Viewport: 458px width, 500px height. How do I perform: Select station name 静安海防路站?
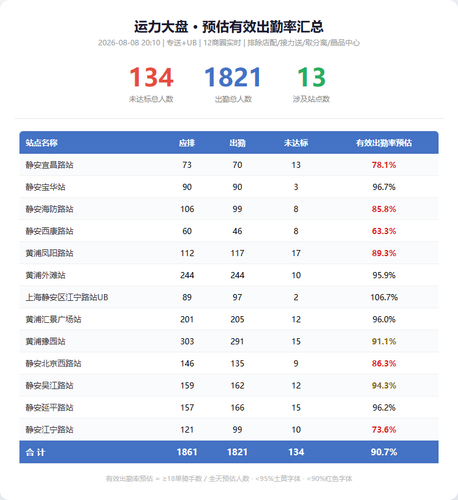[50, 209]
